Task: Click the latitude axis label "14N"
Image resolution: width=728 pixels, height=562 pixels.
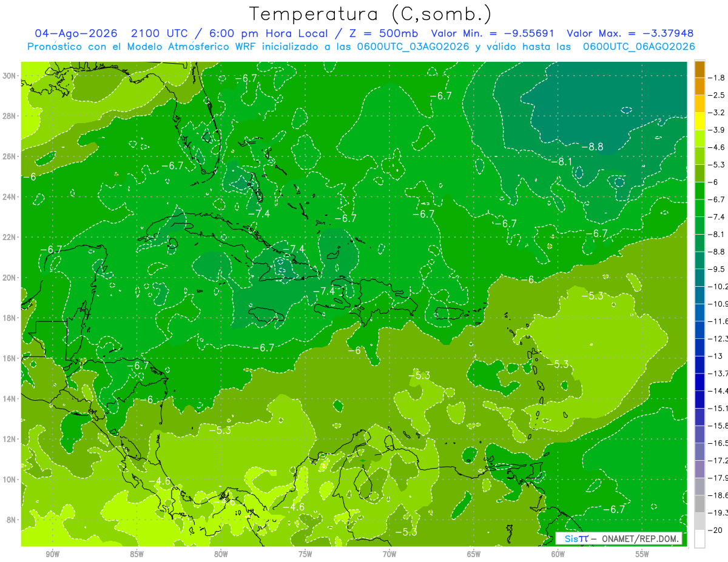Action: [9, 399]
